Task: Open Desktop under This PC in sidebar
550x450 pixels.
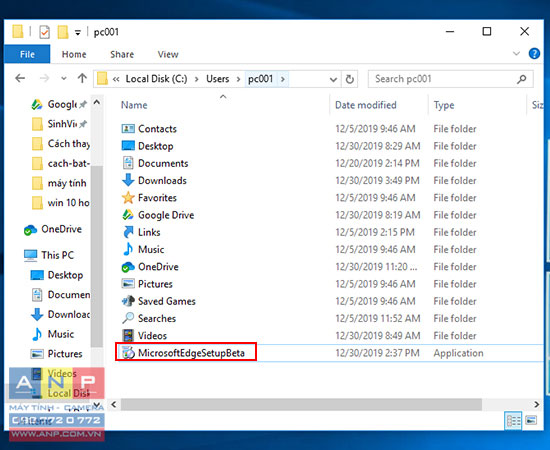Action: 56,275
